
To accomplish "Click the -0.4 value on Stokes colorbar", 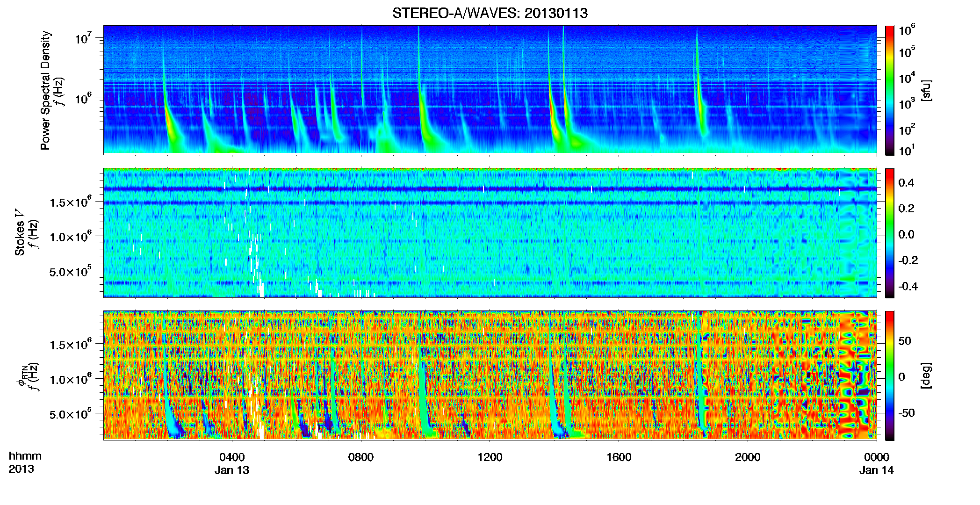I will pos(908,286).
